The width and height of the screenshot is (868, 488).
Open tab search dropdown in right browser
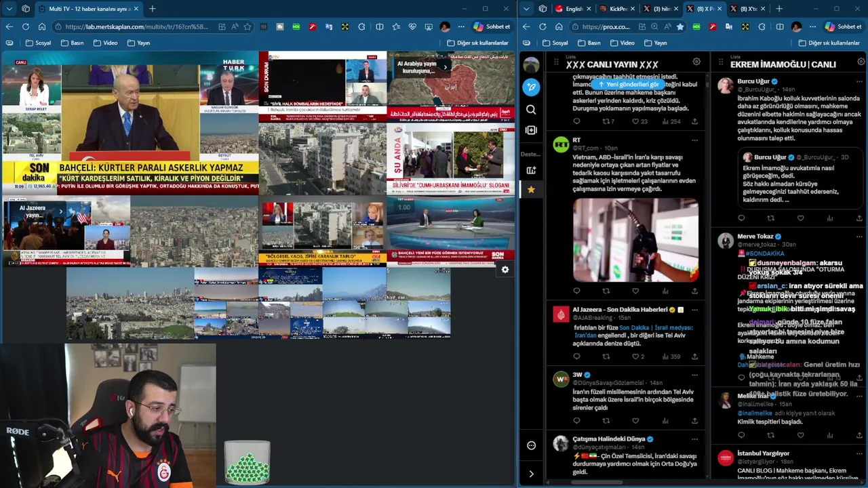tap(526, 9)
